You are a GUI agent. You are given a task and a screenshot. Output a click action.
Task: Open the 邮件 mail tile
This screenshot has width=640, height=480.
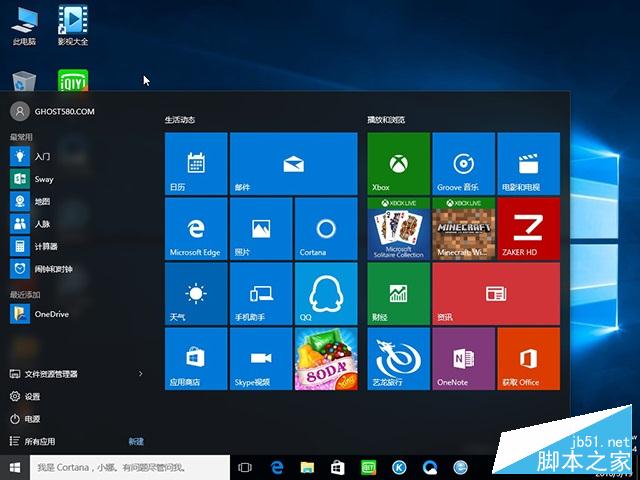click(x=293, y=163)
